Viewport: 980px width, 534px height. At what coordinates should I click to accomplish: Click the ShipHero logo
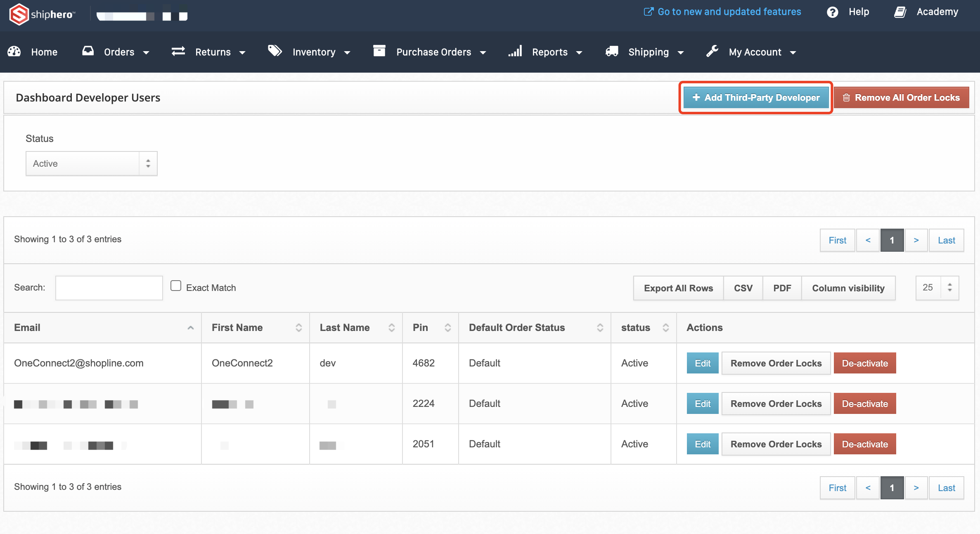42,14
